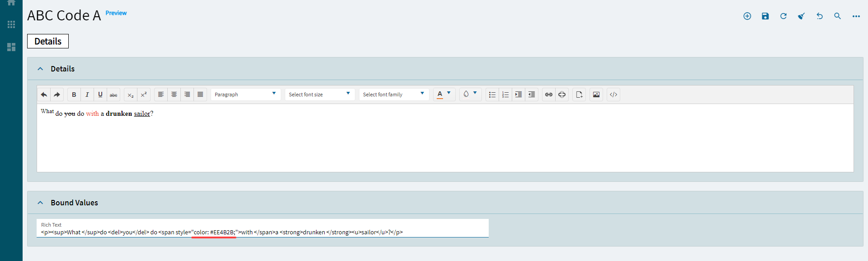
Task: Click the red word "with"
Action: pos(92,114)
